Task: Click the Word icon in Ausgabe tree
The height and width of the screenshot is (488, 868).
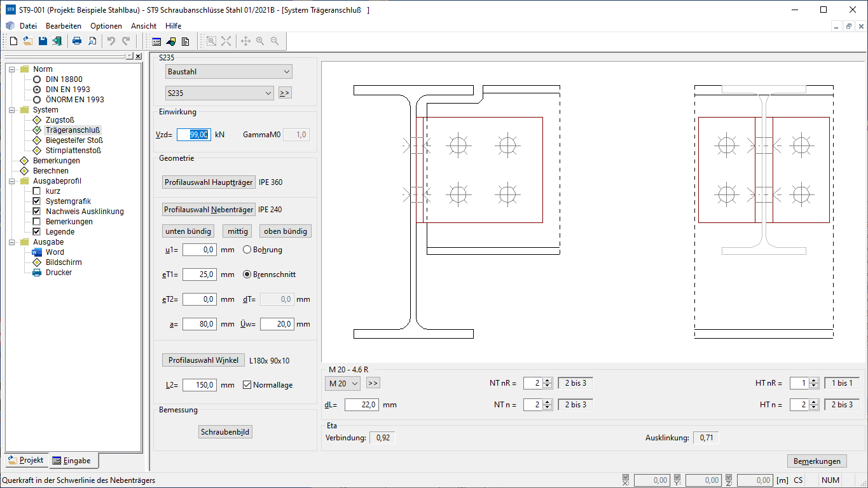Action: tap(37, 252)
